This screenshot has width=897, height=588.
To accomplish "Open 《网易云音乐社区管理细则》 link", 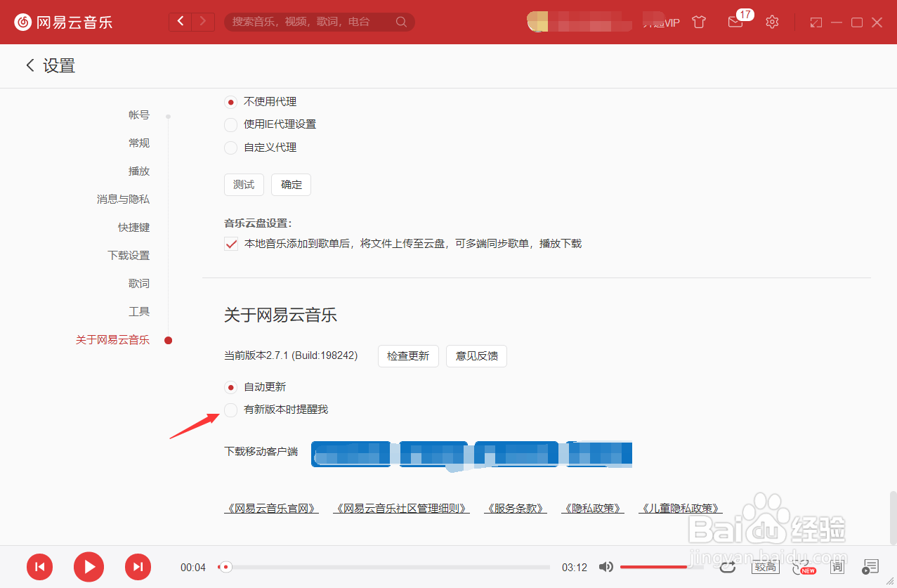I will click(401, 509).
